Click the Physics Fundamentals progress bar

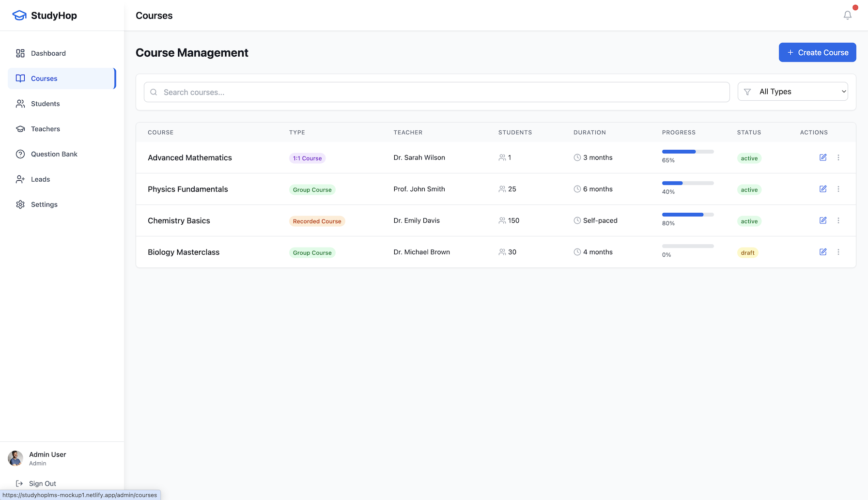click(x=687, y=183)
